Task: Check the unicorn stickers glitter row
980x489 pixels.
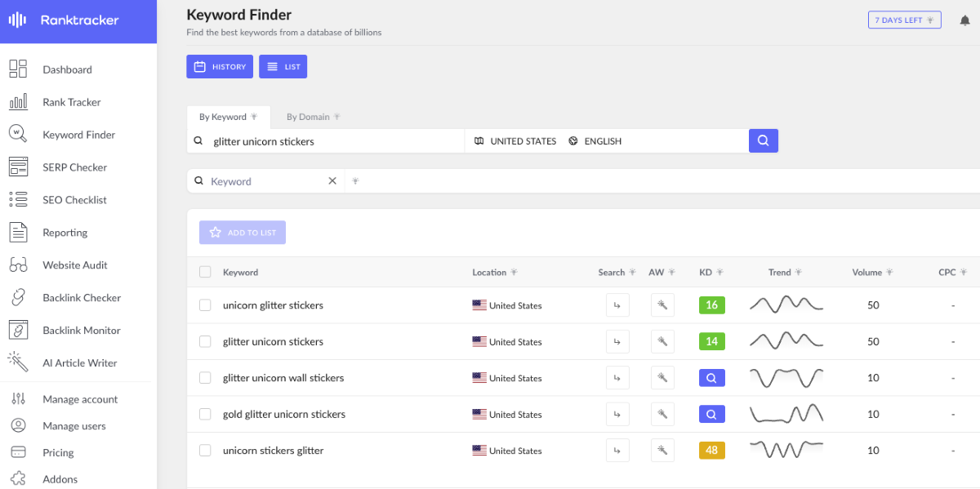Action: click(x=205, y=450)
